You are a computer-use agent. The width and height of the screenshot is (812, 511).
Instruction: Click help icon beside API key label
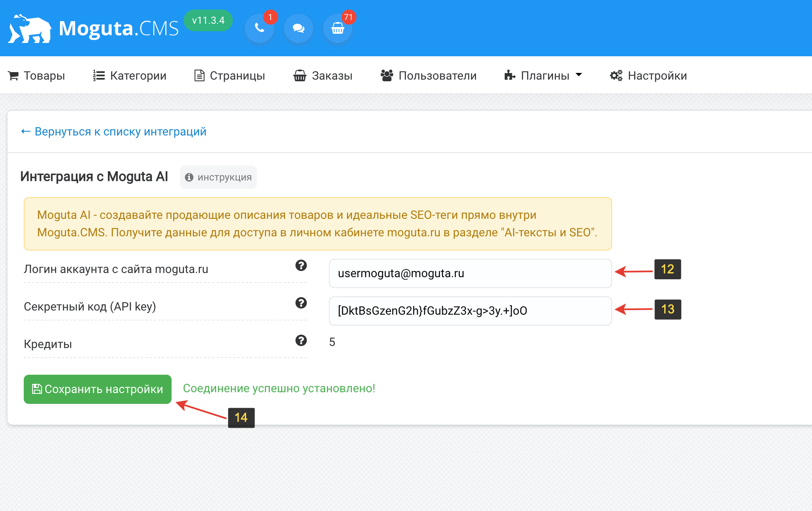point(301,303)
